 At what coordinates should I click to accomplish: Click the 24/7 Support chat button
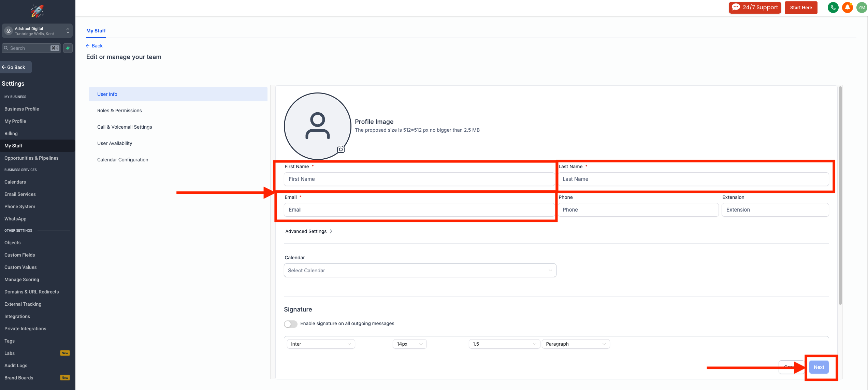pyautogui.click(x=755, y=8)
